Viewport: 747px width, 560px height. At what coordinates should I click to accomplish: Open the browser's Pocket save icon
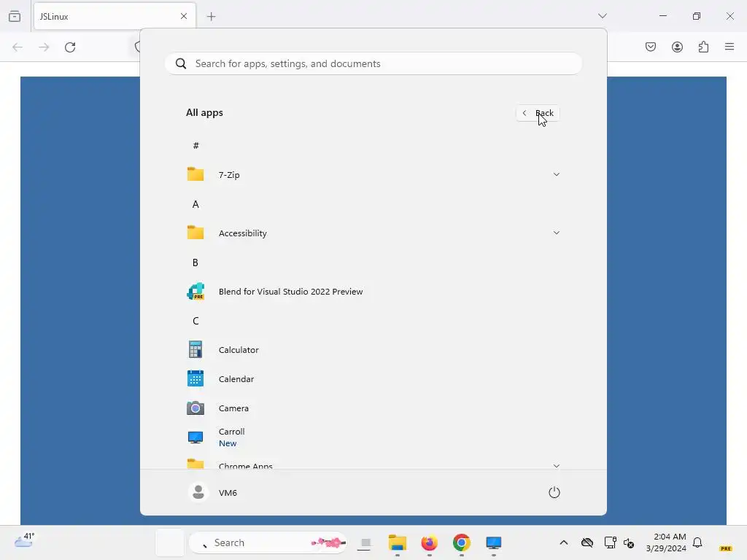coord(651,47)
